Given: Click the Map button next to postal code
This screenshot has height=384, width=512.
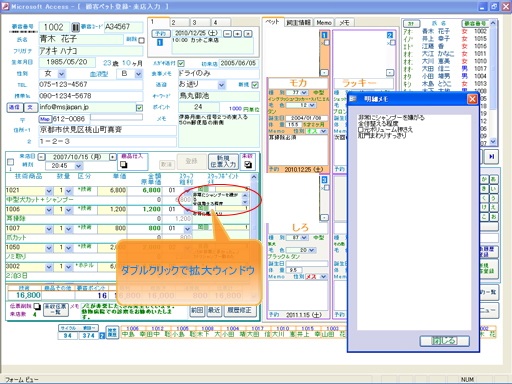Looking at the screenshot, I should point(45,119).
